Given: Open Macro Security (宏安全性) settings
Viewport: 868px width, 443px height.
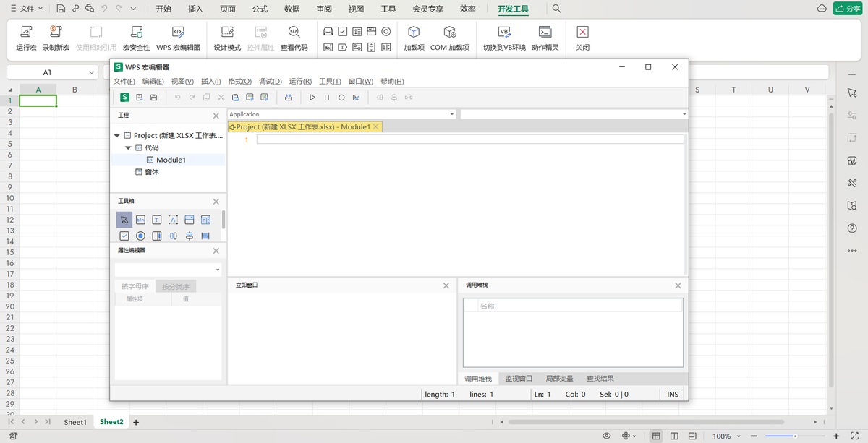Looking at the screenshot, I should pos(137,38).
